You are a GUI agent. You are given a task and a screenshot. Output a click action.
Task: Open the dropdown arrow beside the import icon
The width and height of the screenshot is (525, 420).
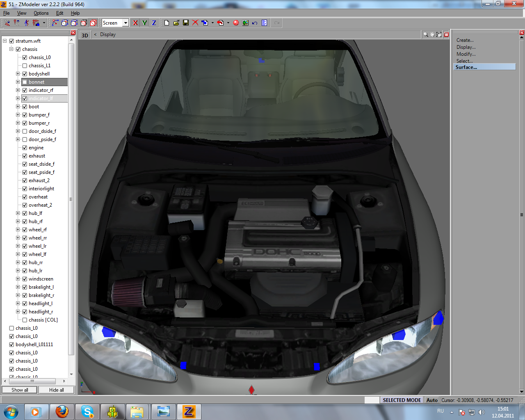212,23
